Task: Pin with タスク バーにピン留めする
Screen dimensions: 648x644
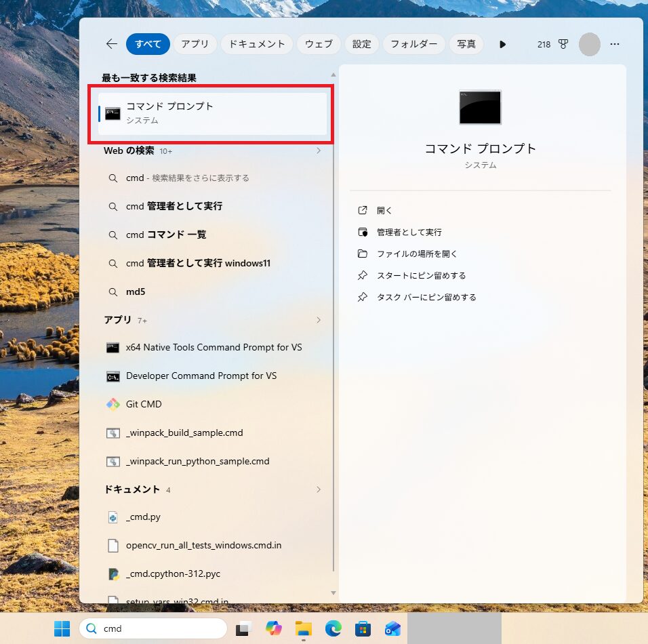Action: pyautogui.click(x=426, y=297)
